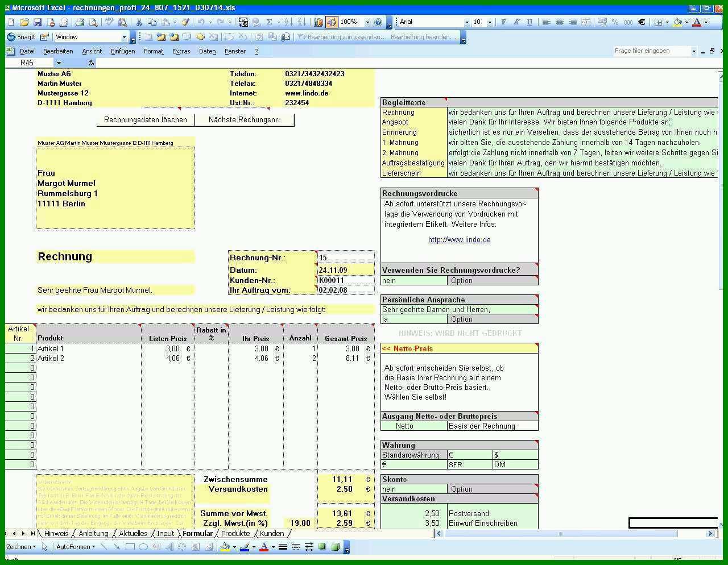This screenshot has width=728, height=565.
Task: Apply the percent style icon
Action: pos(614,22)
